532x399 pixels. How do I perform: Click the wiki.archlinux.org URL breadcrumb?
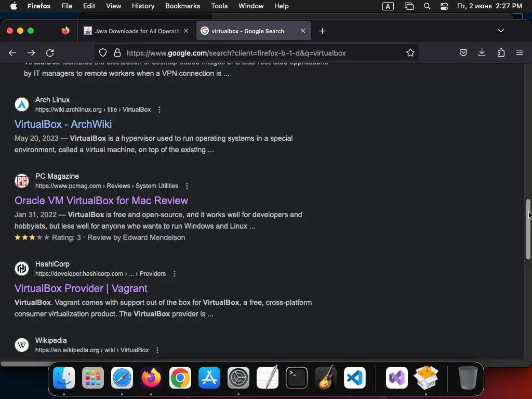(93, 110)
